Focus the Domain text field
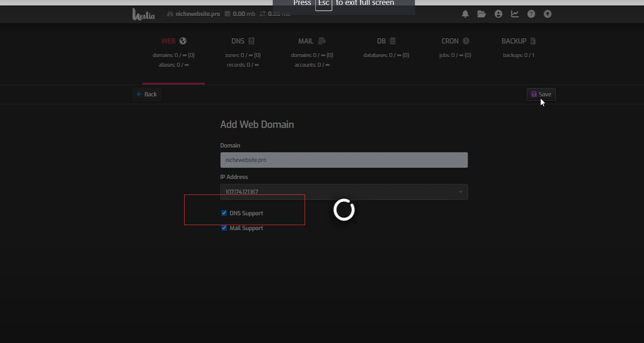Screen dimensions: 644x343 coord(344,160)
